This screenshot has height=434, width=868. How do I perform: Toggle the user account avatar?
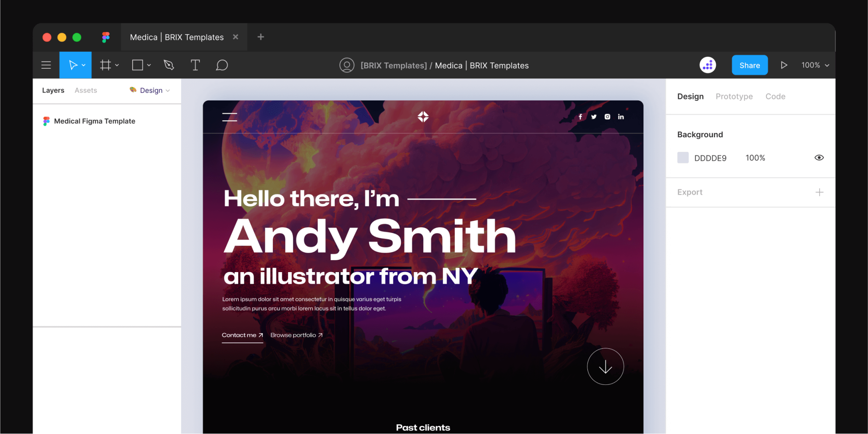tap(347, 65)
